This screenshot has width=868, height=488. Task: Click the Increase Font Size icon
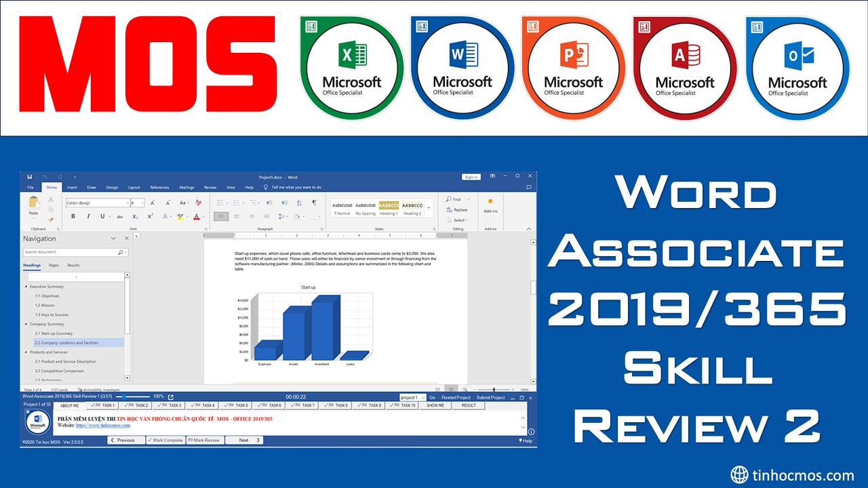153,203
